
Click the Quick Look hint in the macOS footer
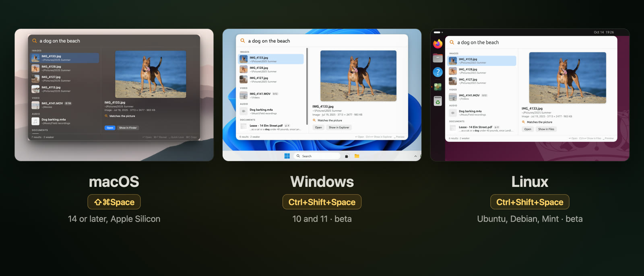click(x=176, y=137)
